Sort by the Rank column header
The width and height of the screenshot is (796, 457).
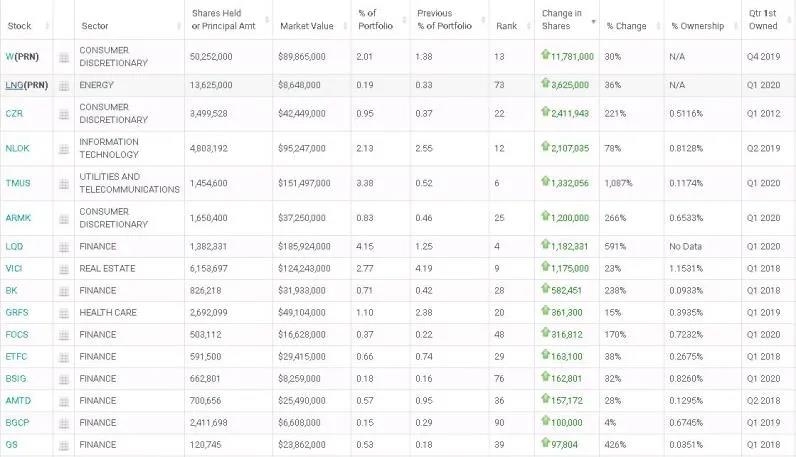tap(507, 26)
